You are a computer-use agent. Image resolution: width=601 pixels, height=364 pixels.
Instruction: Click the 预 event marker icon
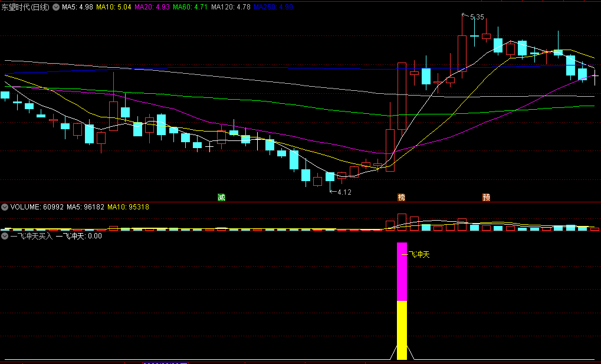487,197
